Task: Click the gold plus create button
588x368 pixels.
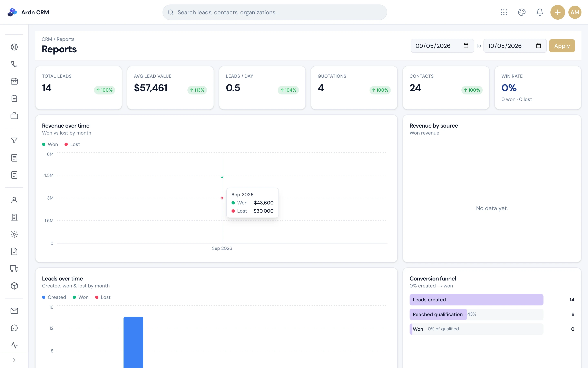Action: (x=558, y=12)
